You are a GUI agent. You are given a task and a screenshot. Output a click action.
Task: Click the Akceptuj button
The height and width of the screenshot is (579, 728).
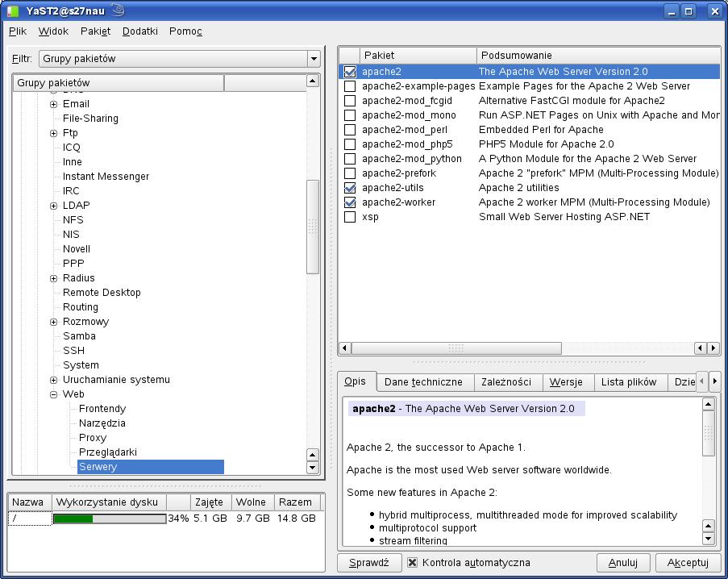click(x=688, y=563)
